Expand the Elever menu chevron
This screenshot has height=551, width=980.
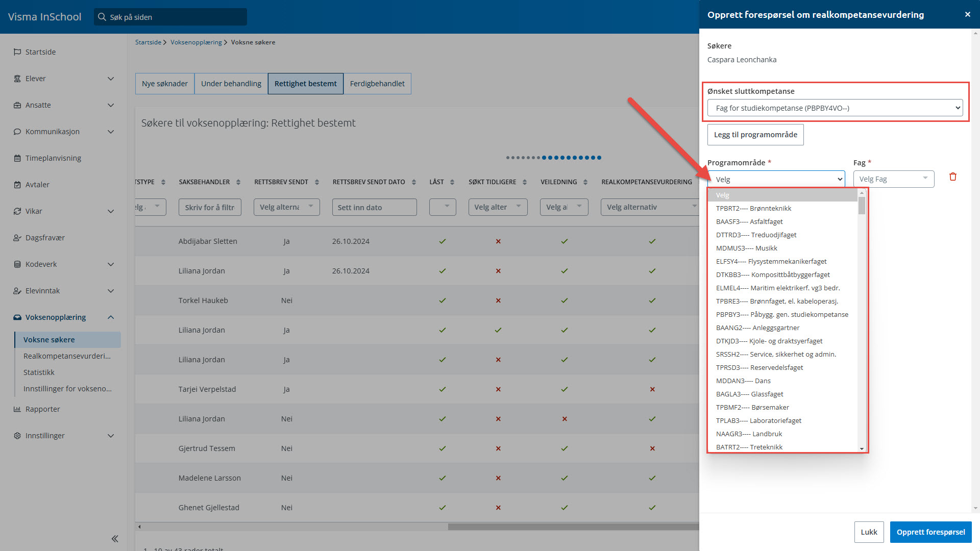(x=111, y=79)
